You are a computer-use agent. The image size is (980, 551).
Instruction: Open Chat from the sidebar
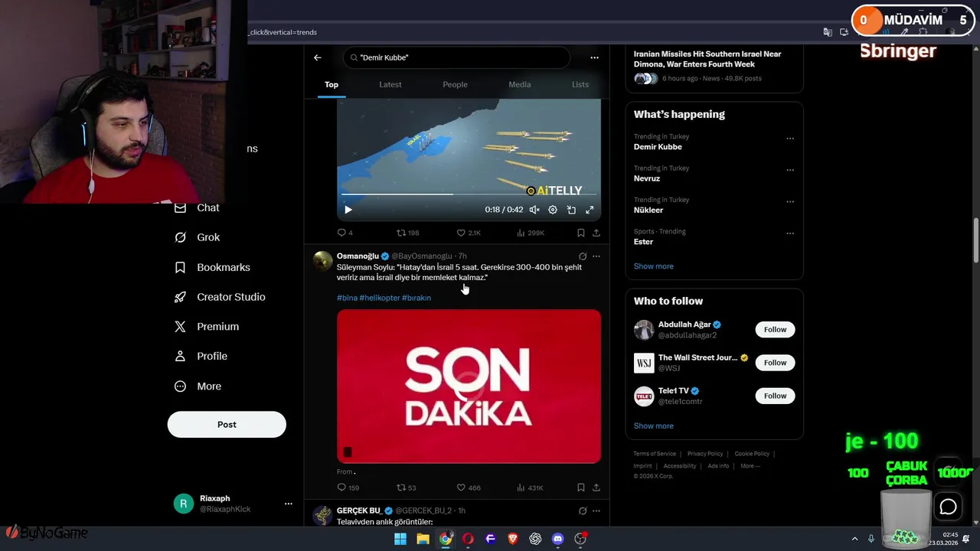[197, 208]
